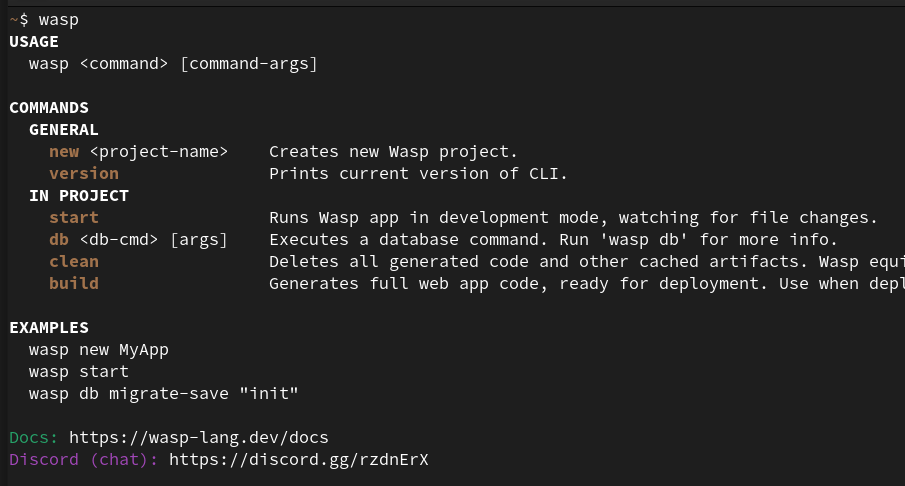The width and height of the screenshot is (905, 486).
Task: Click the '<project-name>' argument placeholder
Action: coord(164,152)
